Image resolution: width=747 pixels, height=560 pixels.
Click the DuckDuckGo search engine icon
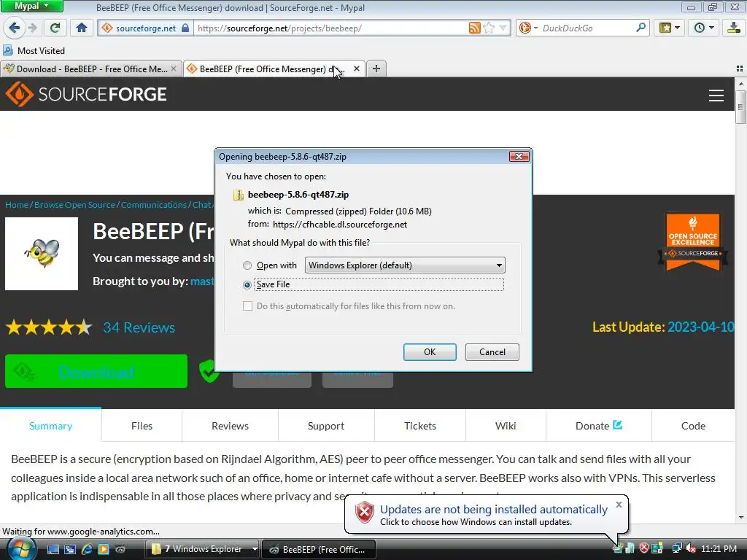(525, 28)
